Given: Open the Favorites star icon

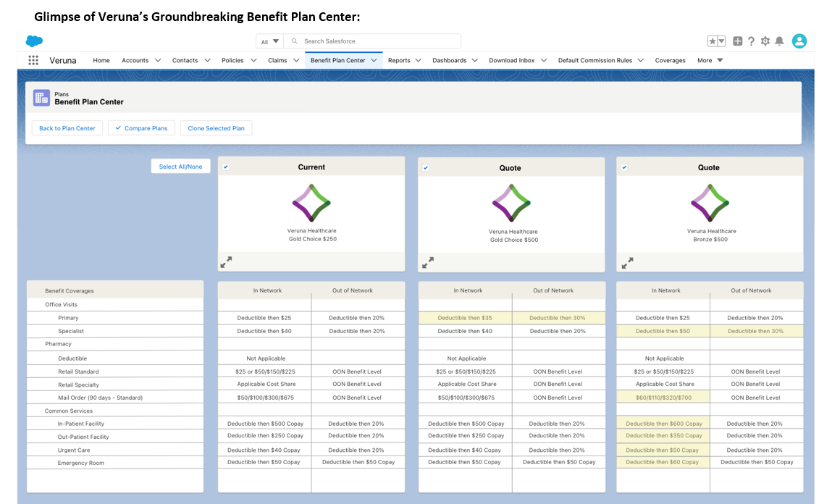Looking at the screenshot, I should tap(716, 41).
